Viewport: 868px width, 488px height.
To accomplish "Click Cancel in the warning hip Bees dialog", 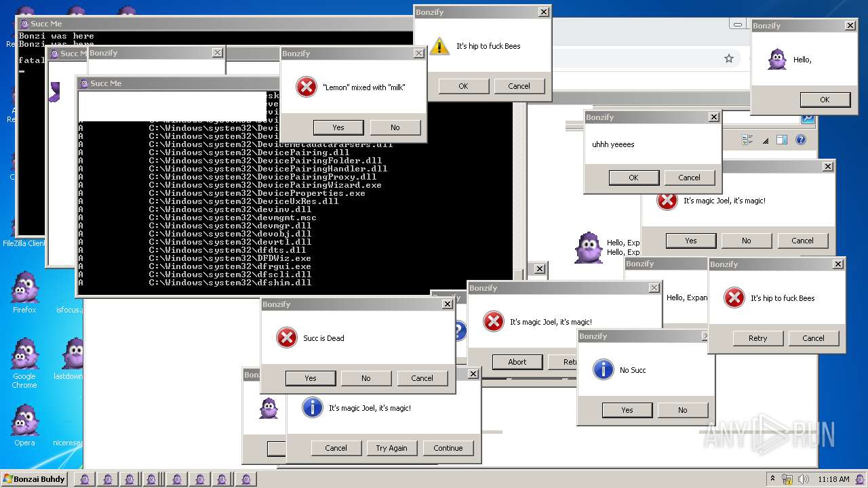I will [519, 86].
